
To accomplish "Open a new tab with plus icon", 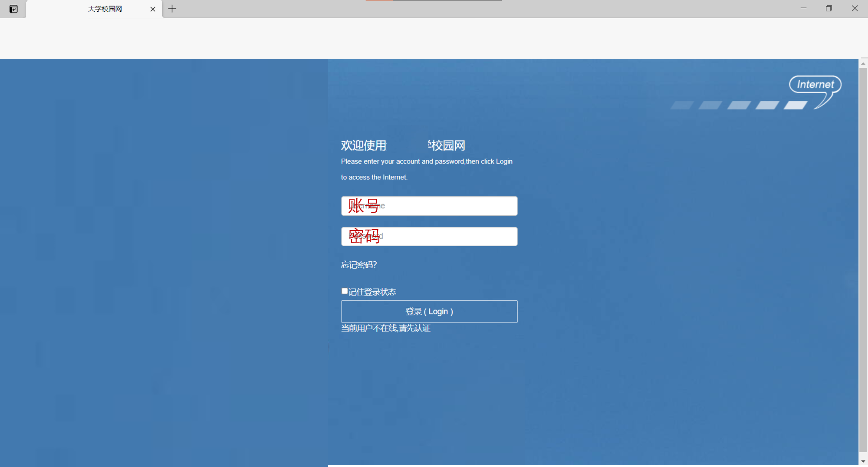I will pyautogui.click(x=172, y=9).
